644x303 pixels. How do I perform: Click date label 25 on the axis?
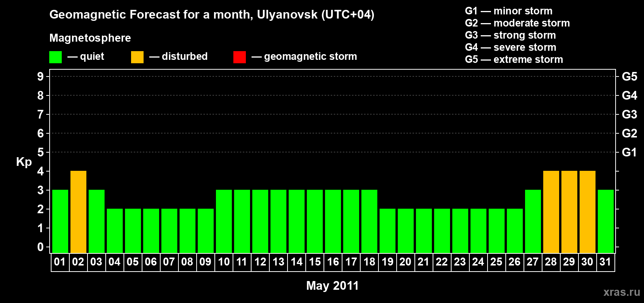pos(496,262)
